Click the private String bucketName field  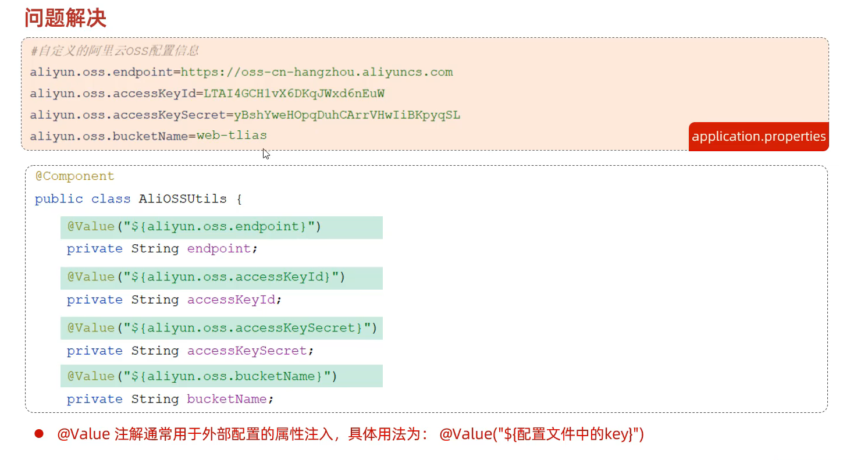pyautogui.click(x=170, y=400)
